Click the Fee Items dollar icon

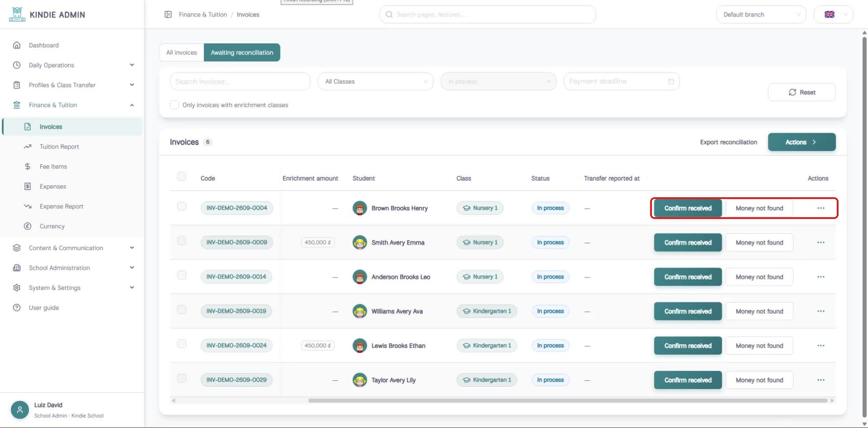(28, 166)
